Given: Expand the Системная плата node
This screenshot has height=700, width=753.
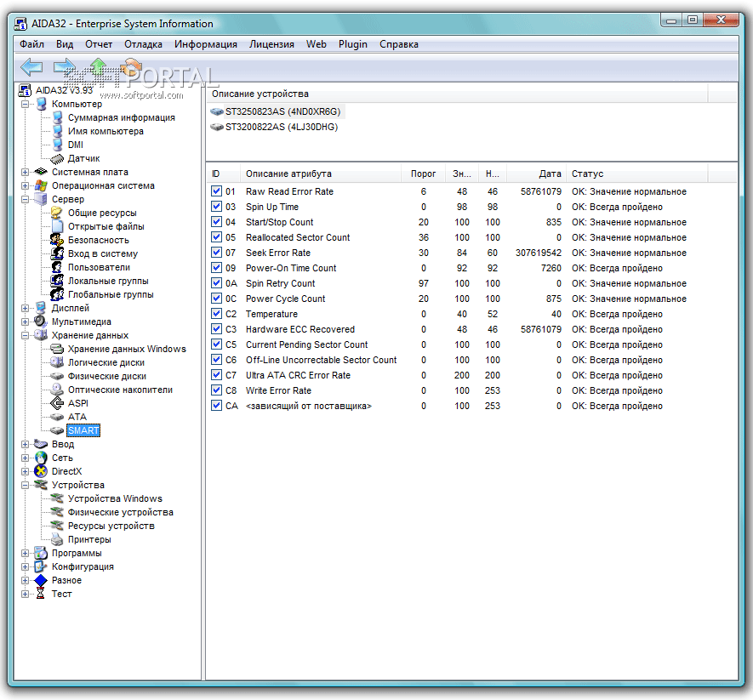Looking at the screenshot, I should [x=25, y=172].
